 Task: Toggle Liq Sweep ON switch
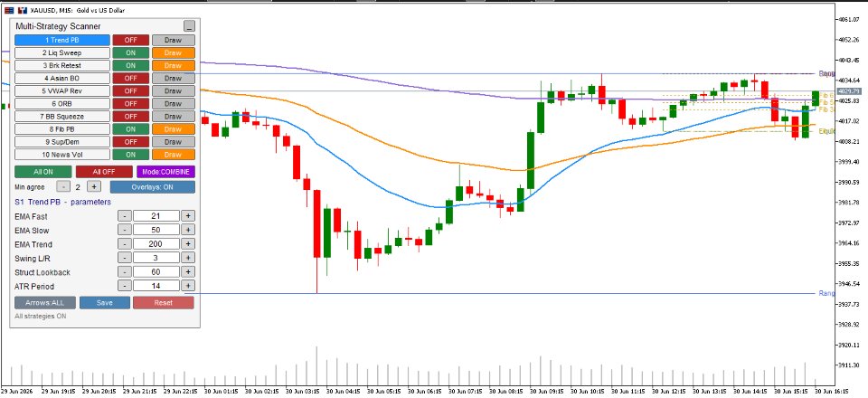click(x=130, y=52)
